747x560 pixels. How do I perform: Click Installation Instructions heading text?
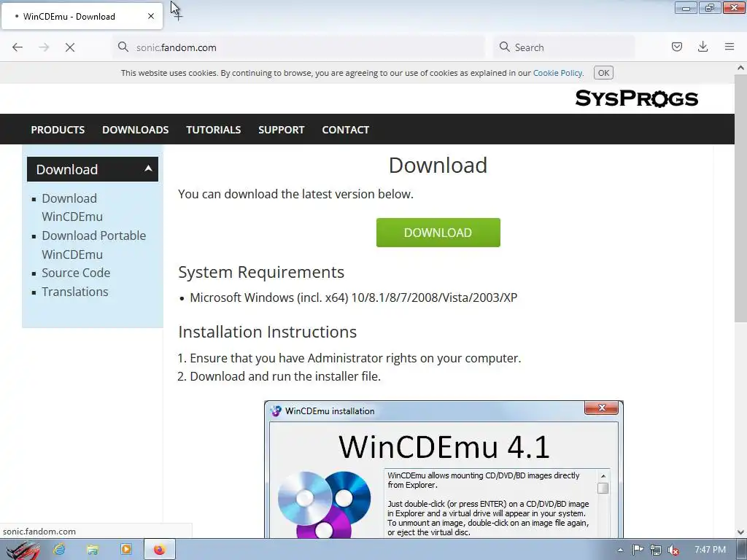pos(267,332)
